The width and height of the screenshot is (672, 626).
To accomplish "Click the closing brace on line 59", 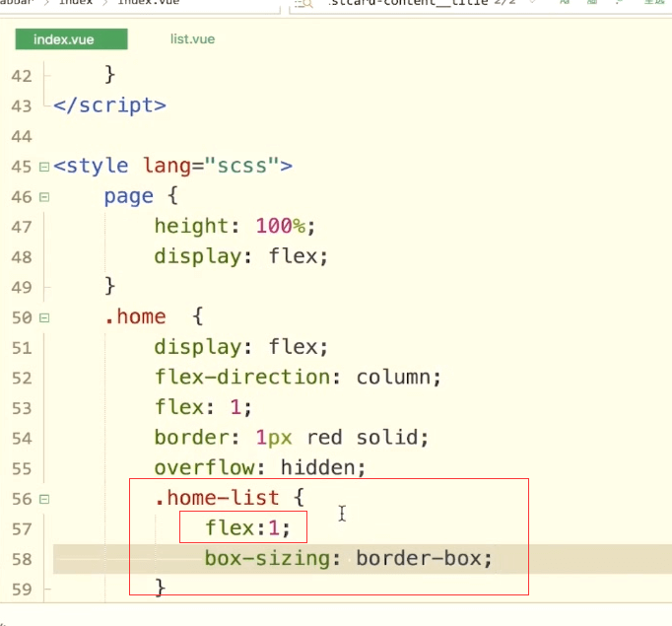I will 160,588.
